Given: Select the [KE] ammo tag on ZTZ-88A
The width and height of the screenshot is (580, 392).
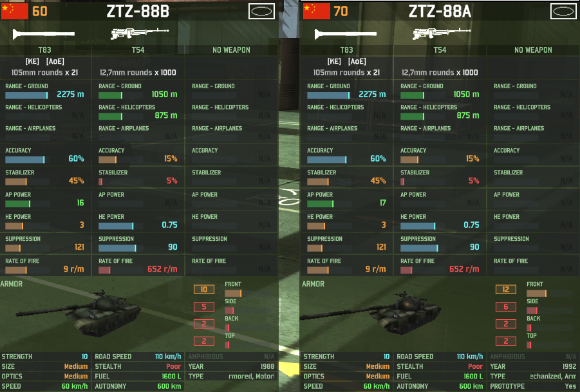Looking at the screenshot, I should coord(334,61).
